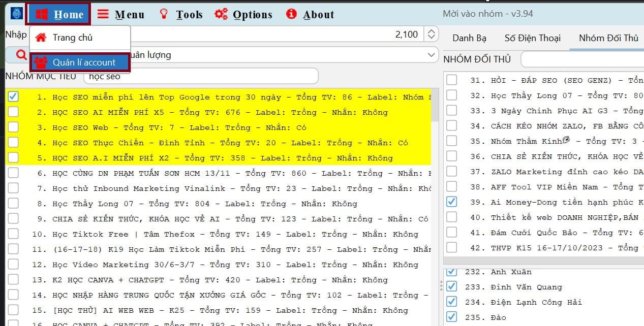
Task: Expand the dropdown showing uân lượng
Action: pos(432,54)
